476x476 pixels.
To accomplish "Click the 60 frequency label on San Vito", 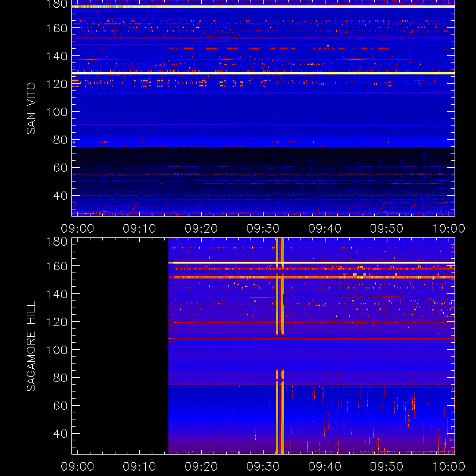I will click(x=60, y=168).
